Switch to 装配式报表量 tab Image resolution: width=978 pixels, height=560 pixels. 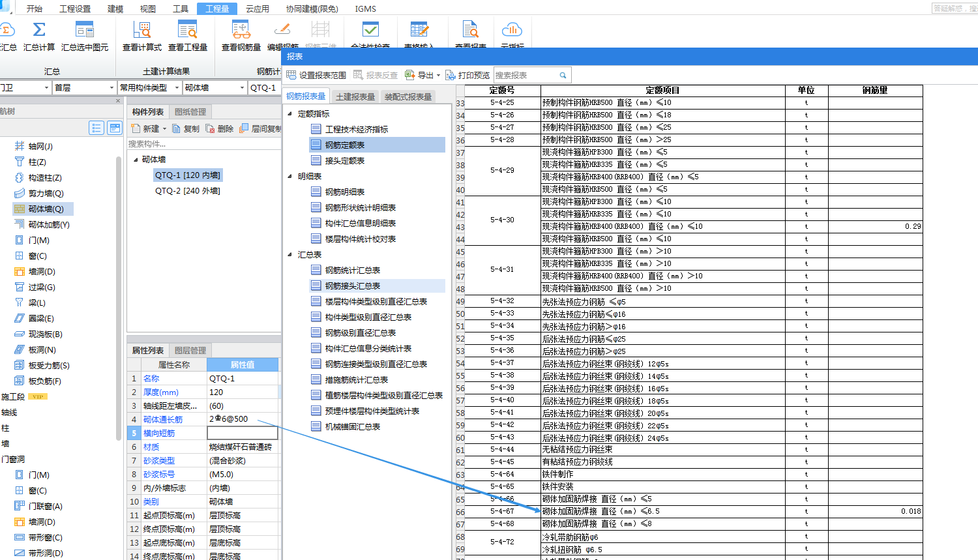coord(408,96)
